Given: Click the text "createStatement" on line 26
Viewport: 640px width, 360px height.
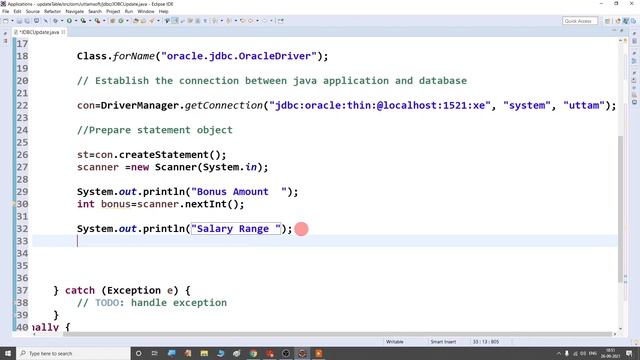Looking at the screenshot, I should click(x=164, y=155).
